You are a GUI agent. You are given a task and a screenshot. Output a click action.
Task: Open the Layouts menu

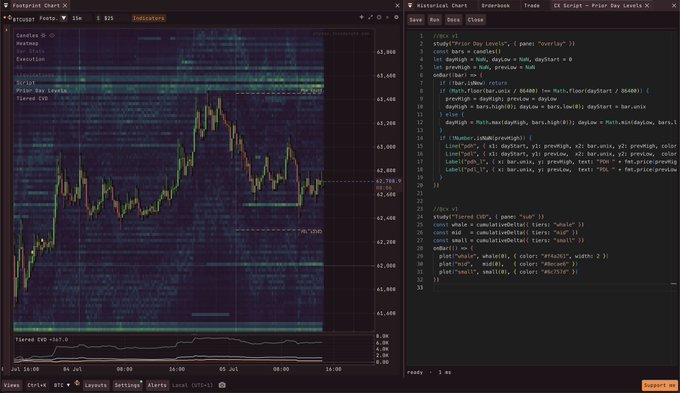[x=96, y=385]
